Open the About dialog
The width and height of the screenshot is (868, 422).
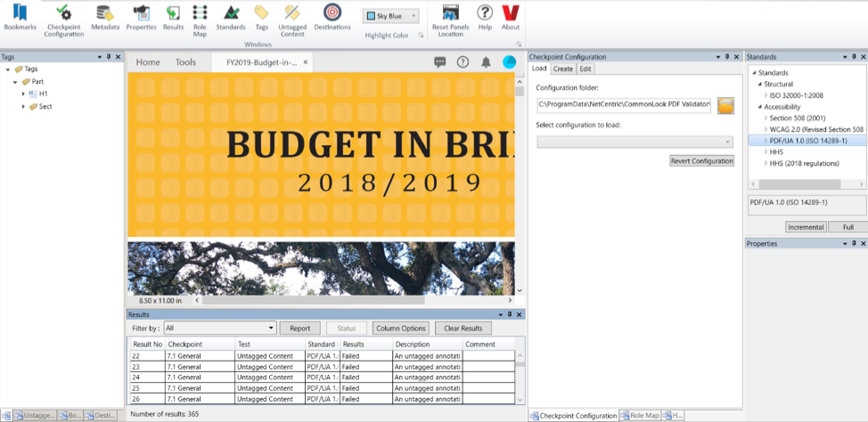[511, 17]
